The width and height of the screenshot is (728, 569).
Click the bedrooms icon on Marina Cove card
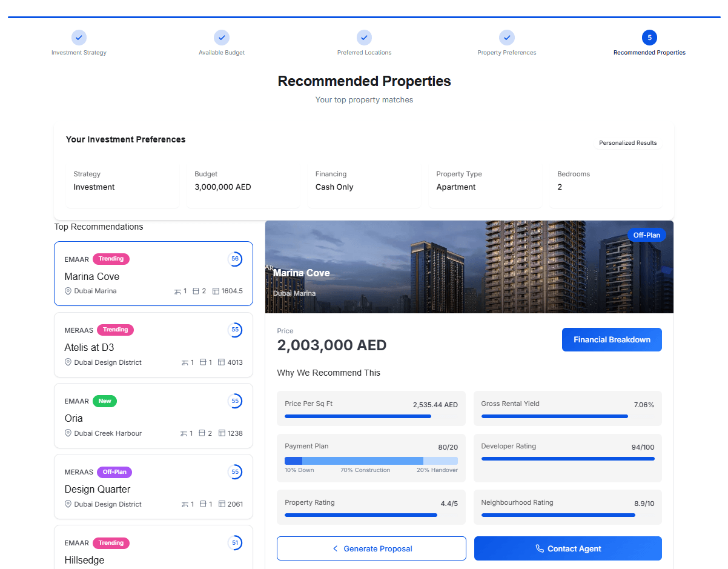179,290
